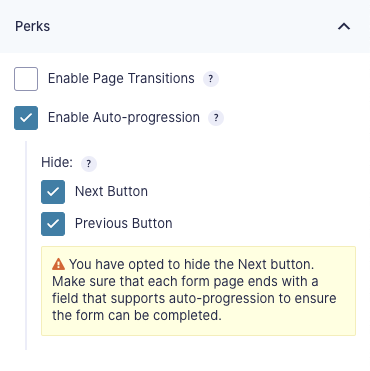The height and width of the screenshot is (371, 370).
Task: Uncheck the Previous Button checkbox
Action: tap(53, 224)
